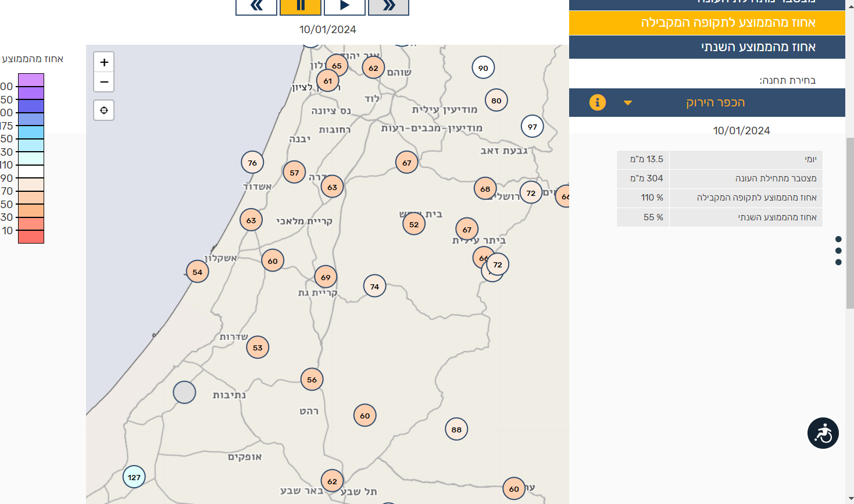This screenshot has height=504, width=854.
Task: Select the station marker with value 97
Action: pos(532,127)
